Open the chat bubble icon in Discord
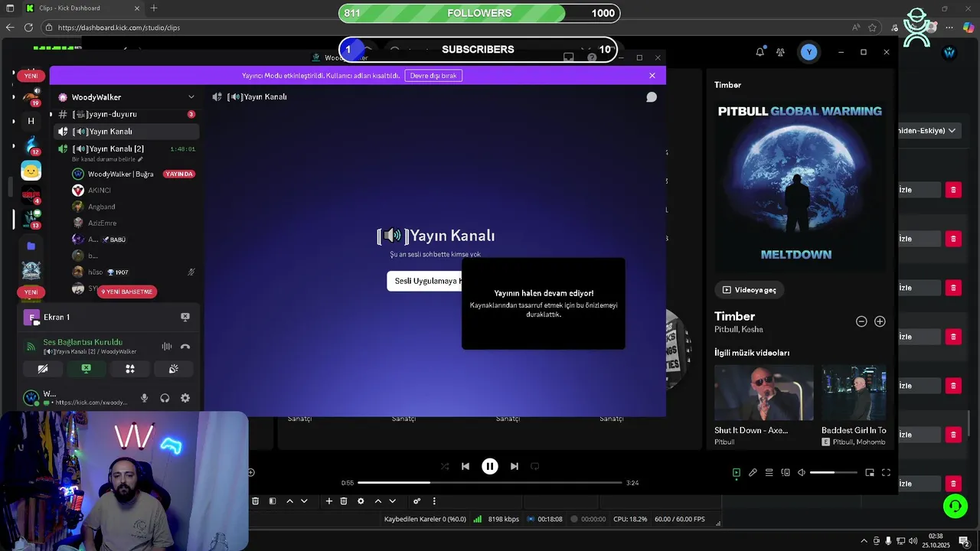The height and width of the screenshot is (551, 980). click(652, 97)
